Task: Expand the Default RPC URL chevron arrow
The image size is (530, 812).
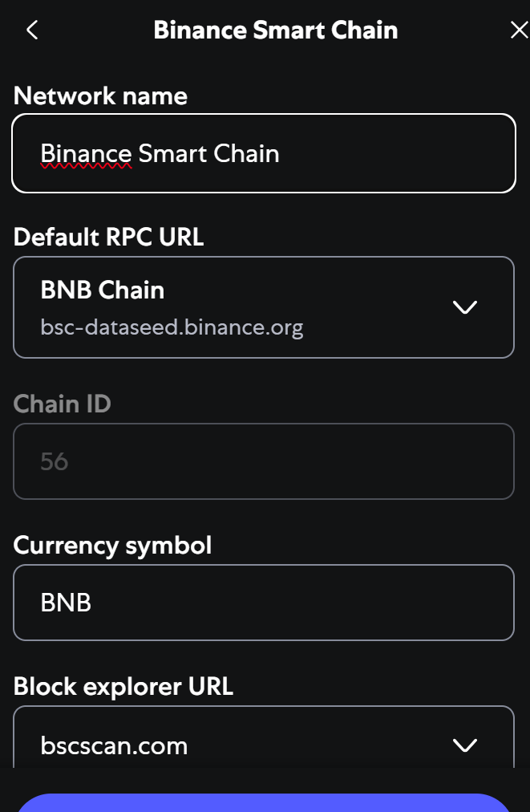Action: 465,307
